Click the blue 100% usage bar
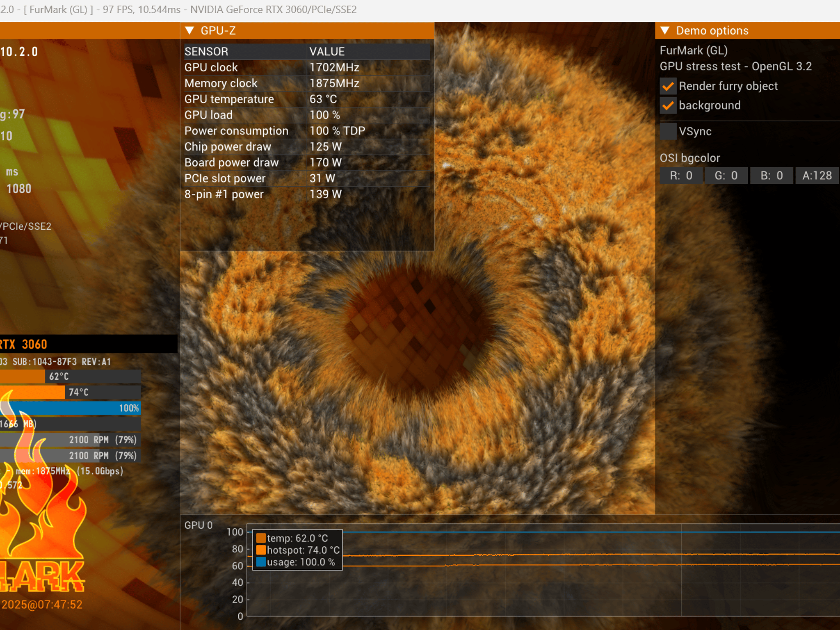Viewport: 840px width, 630px height. (71, 408)
